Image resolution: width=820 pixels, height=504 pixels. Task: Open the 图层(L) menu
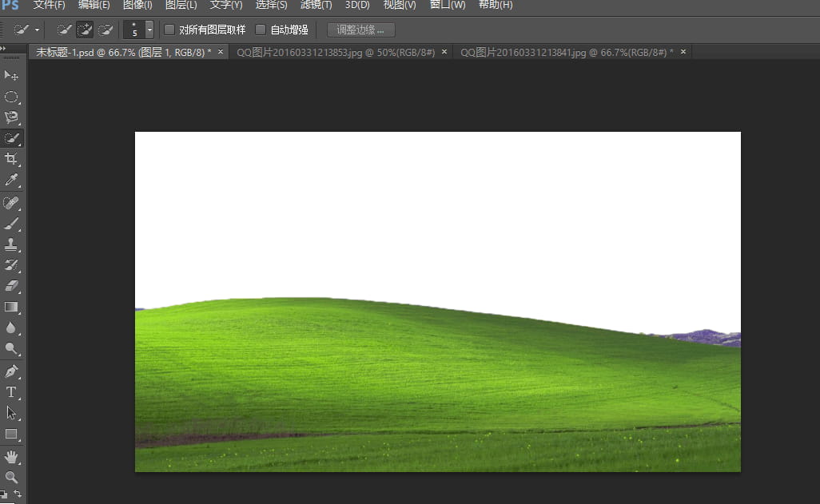tap(181, 6)
